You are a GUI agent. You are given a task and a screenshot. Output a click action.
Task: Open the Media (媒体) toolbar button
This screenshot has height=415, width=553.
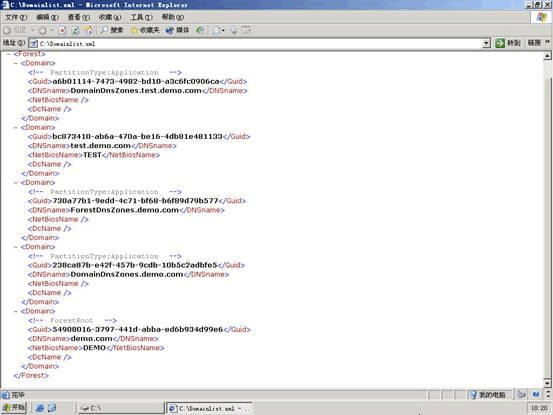(178, 30)
